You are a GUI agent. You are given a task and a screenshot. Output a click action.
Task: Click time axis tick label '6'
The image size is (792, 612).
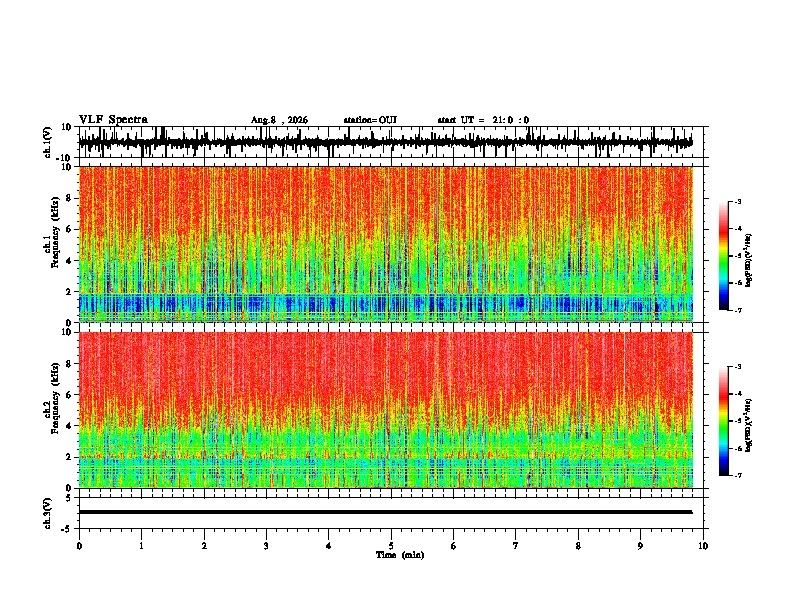[x=454, y=546]
